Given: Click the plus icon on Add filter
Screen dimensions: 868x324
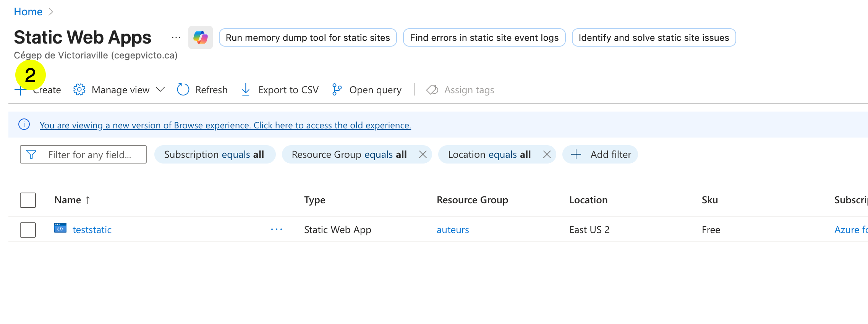Looking at the screenshot, I should coord(576,154).
